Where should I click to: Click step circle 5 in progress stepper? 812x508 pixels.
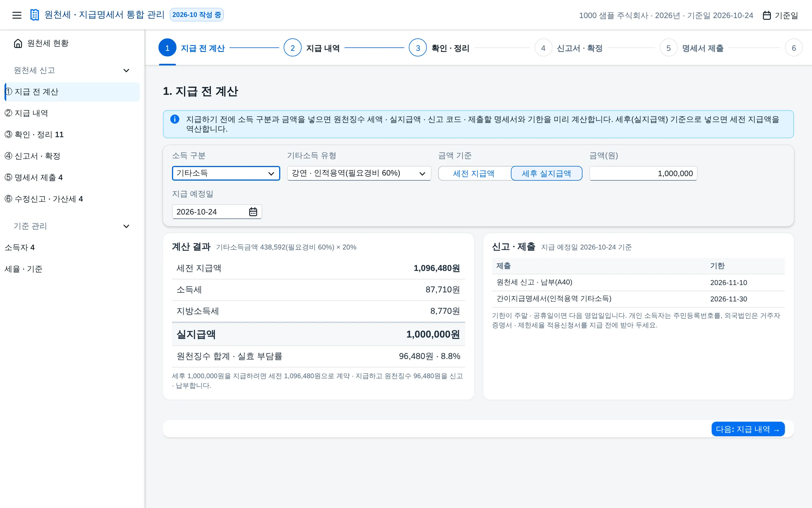[x=668, y=48]
